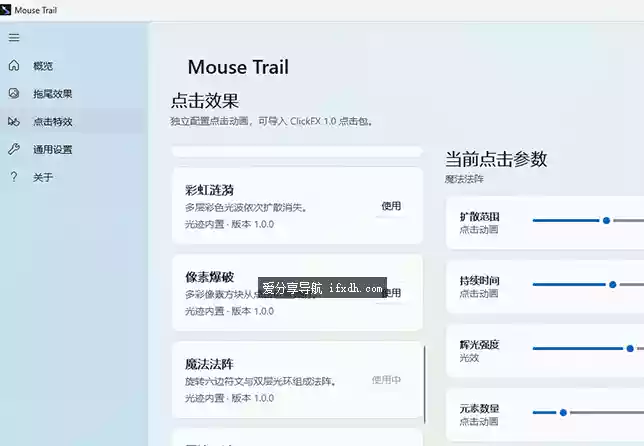
Task: Click version text under 彩虹涟漪
Action: tap(229, 224)
